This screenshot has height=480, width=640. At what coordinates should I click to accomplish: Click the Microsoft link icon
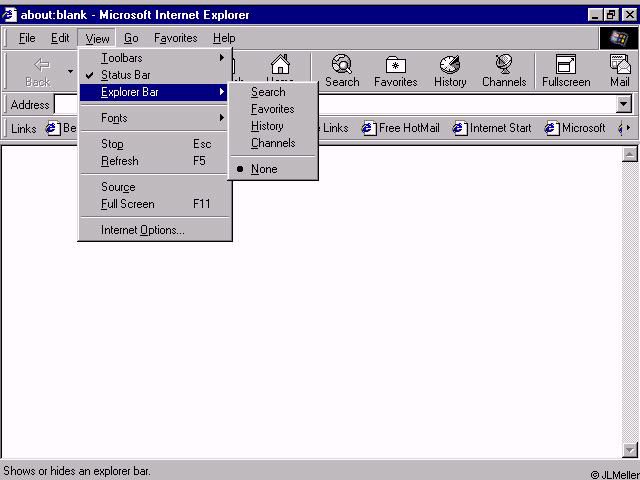pyautogui.click(x=552, y=128)
